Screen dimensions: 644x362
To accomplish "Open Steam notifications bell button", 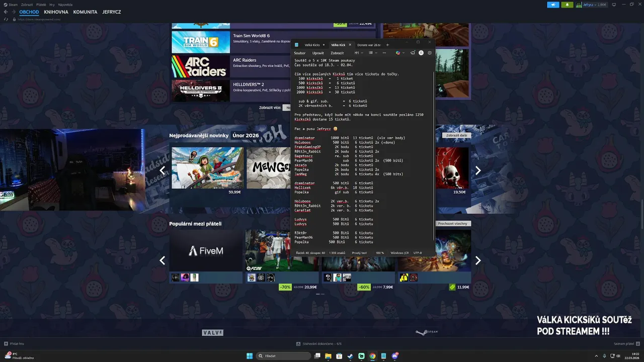I will 568,5.
